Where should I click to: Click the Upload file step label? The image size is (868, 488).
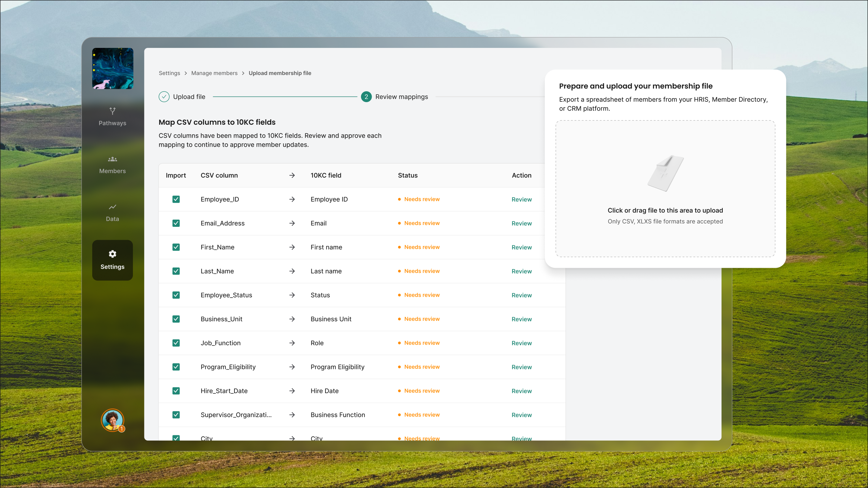tap(189, 97)
